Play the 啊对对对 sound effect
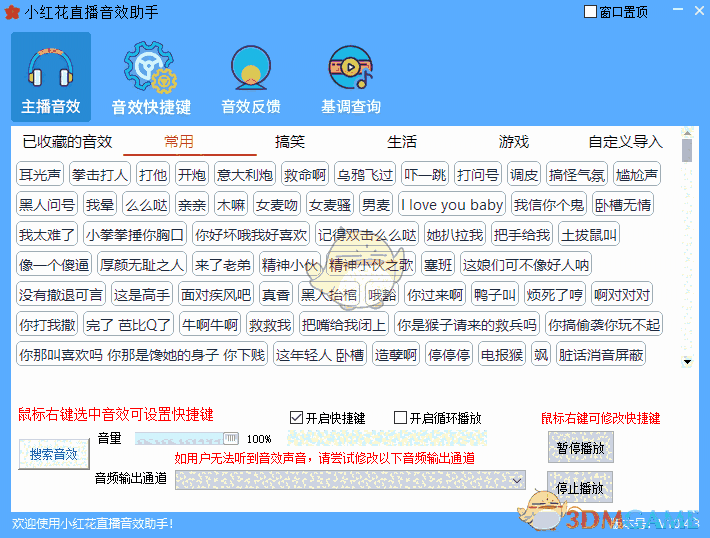 pos(622,295)
